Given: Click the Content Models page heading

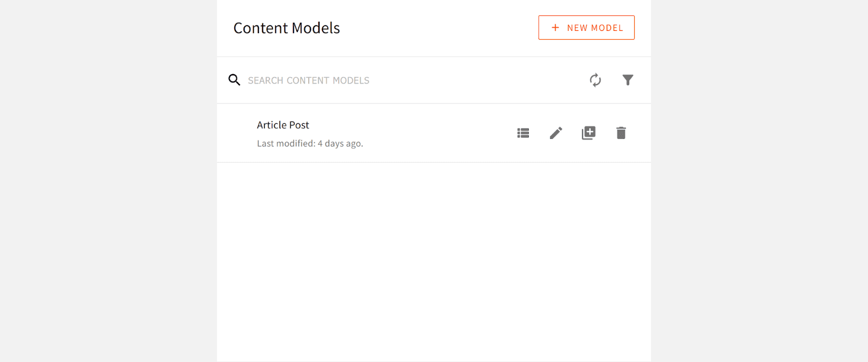Looking at the screenshot, I should coord(286,27).
